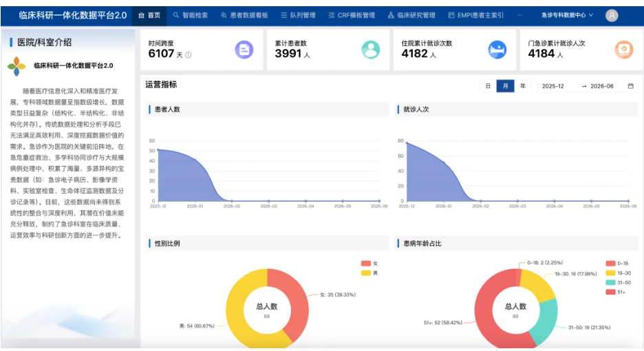The image size is (644, 351).
Task: Click the orange icon on 门急诊累计就诊人次 card
Action: click(624, 50)
